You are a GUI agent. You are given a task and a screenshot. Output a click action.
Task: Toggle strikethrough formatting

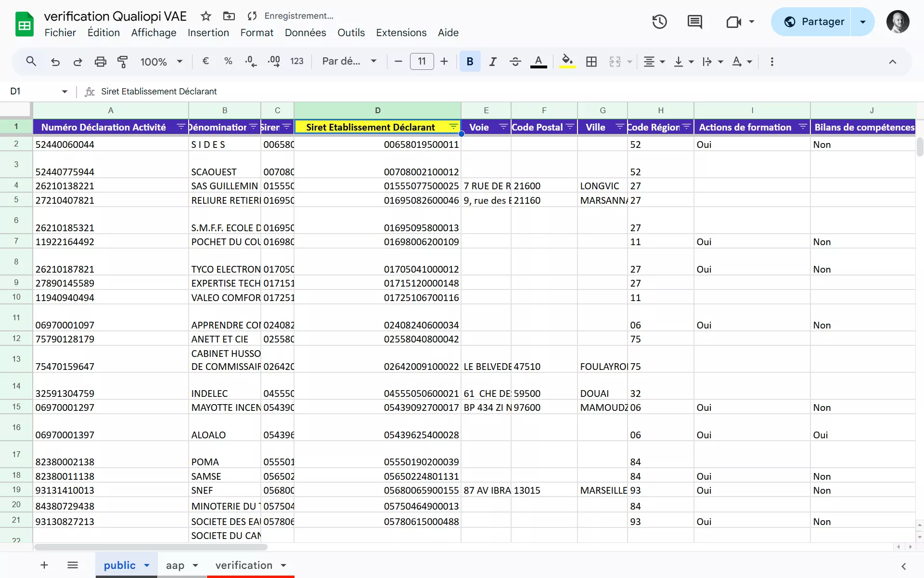(x=515, y=62)
